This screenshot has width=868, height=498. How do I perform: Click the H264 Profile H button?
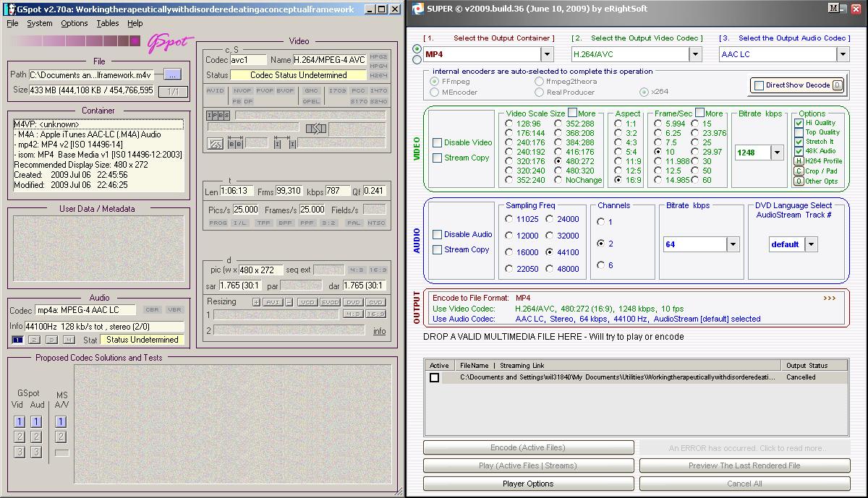(799, 161)
